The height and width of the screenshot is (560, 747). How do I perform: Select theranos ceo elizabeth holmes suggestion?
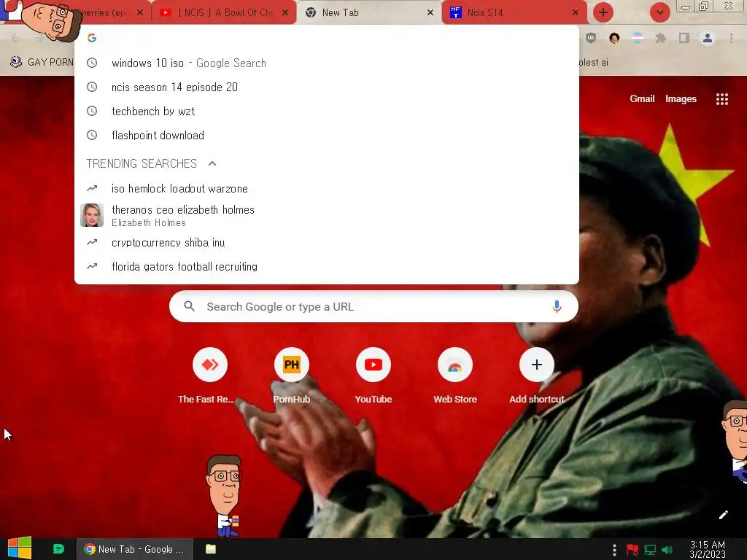[x=327, y=215]
